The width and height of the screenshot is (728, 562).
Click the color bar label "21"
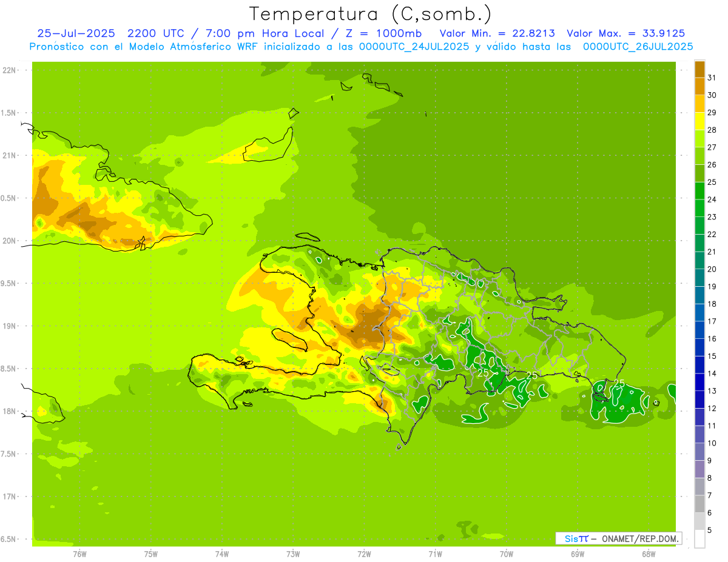712,252
